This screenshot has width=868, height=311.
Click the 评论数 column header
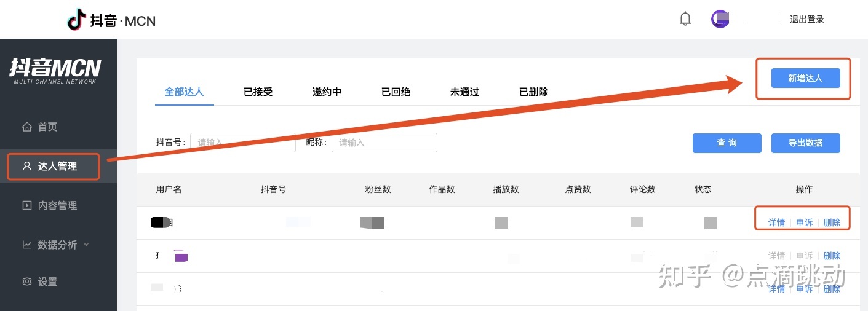point(642,189)
